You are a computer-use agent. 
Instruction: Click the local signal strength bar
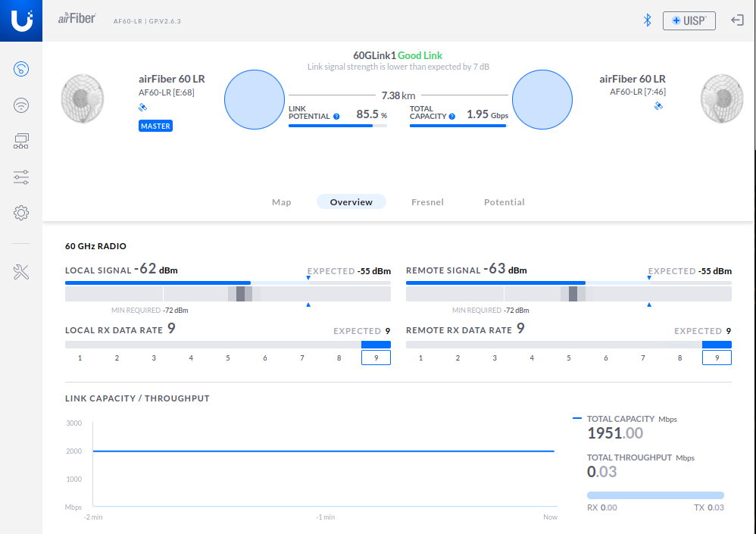227,283
